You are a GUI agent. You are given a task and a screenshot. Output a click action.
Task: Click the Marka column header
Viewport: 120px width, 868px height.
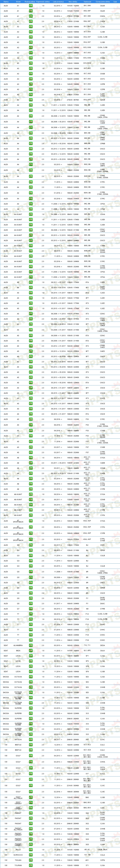[6, 2]
